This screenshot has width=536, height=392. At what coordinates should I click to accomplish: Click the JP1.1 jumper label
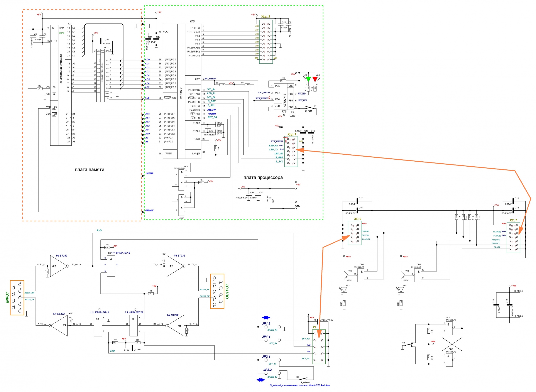pos(266,337)
